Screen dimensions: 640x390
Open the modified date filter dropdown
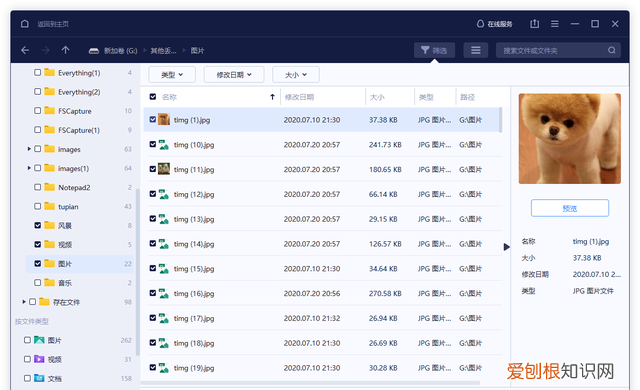(234, 75)
